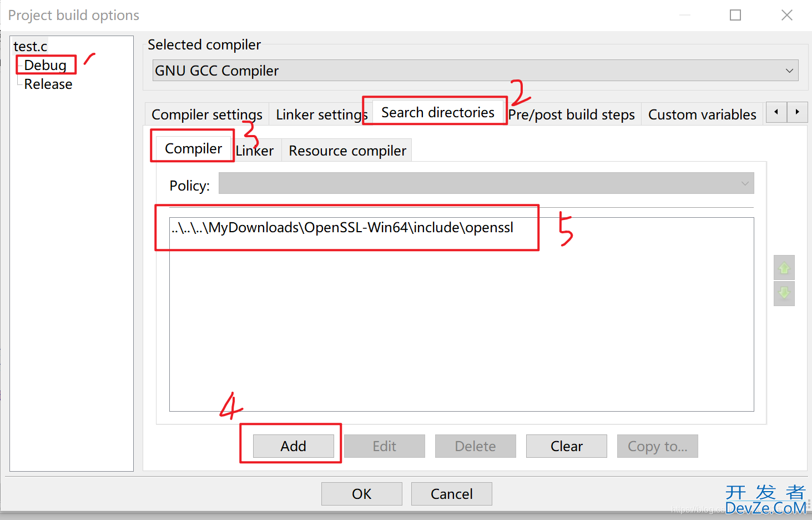
Task: Select the Resource compiler sub-tab
Action: click(347, 151)
